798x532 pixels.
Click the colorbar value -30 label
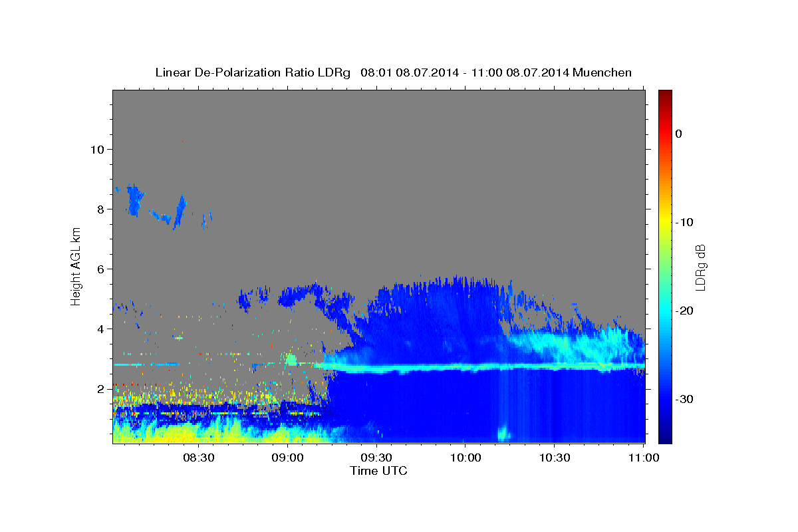click(684, 399)
